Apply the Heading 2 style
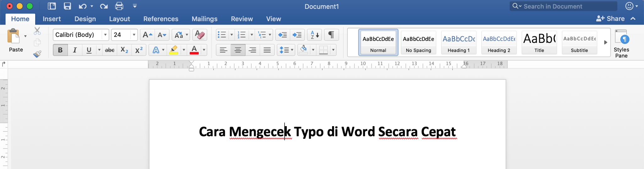Image resolution: width=644 pixels, height=169 pixels. click(x=499, y=42)
